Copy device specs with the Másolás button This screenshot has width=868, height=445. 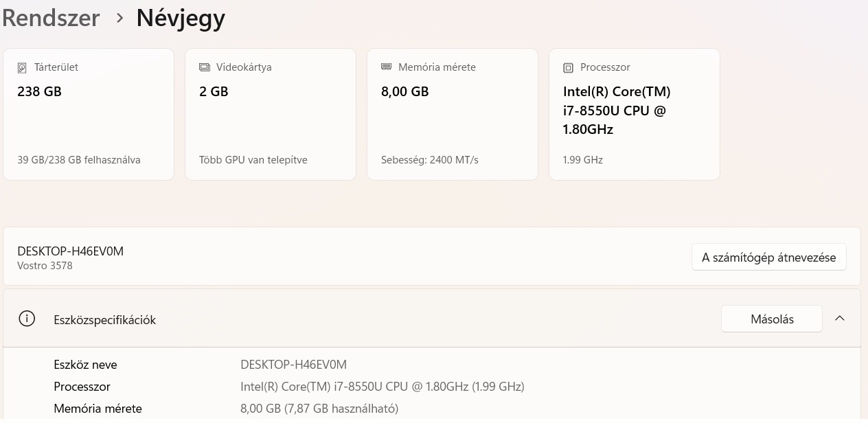point(771,319)
